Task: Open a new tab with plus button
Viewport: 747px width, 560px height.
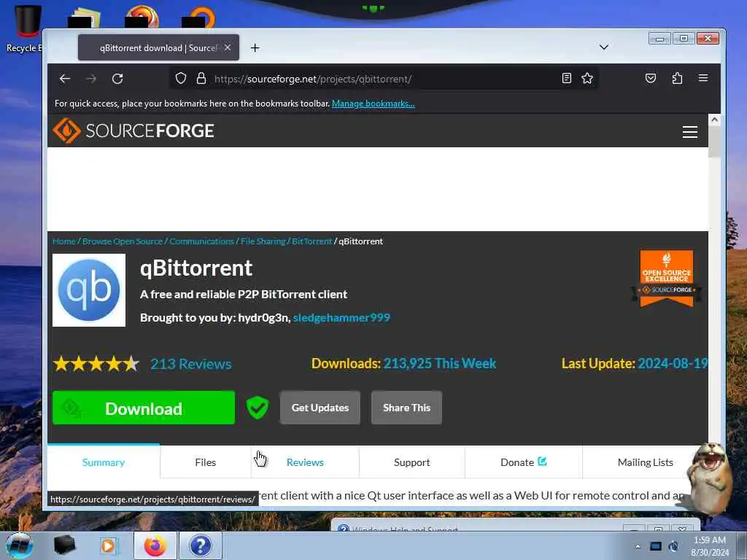Action: pyautogui.click(x=255, y=47)
